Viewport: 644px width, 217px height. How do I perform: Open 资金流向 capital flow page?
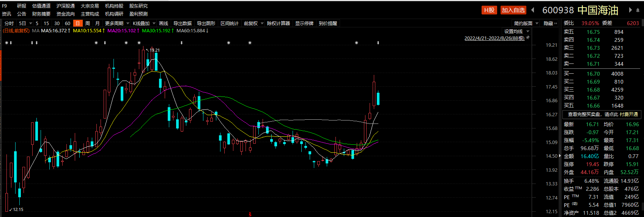click(66, 14)
